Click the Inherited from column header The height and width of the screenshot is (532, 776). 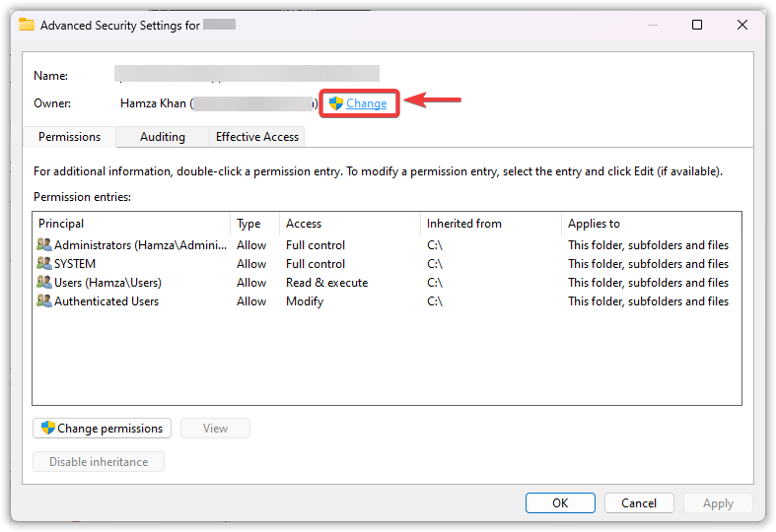464,224
